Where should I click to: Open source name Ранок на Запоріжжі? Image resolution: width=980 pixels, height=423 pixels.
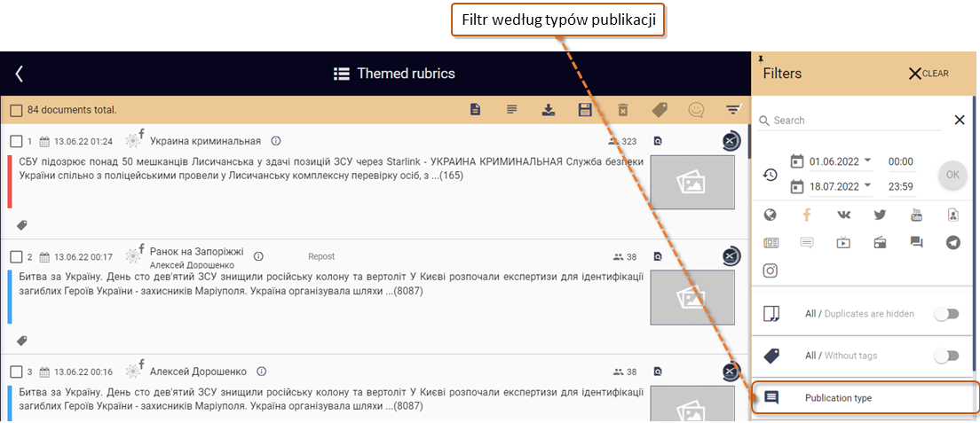(197, 253)
